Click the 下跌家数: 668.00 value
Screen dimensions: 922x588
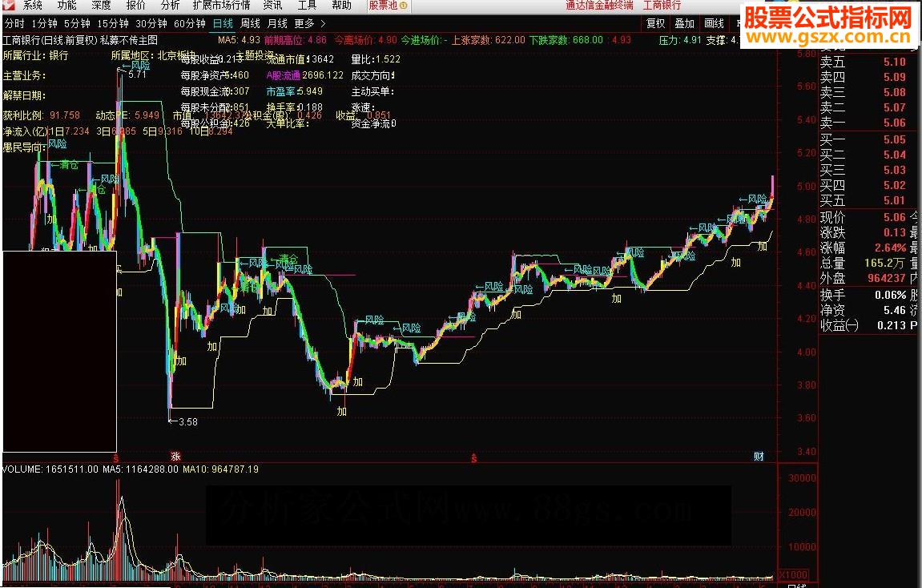566,40
